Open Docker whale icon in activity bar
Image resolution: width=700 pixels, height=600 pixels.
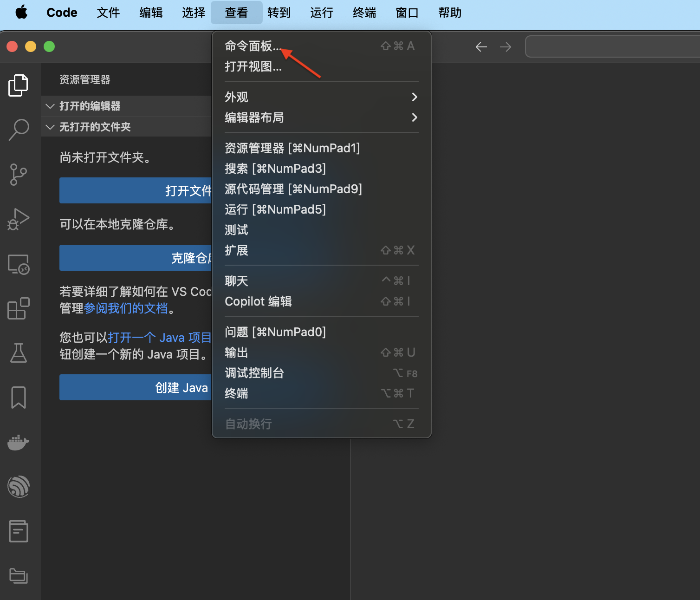(x=19, y=442)
